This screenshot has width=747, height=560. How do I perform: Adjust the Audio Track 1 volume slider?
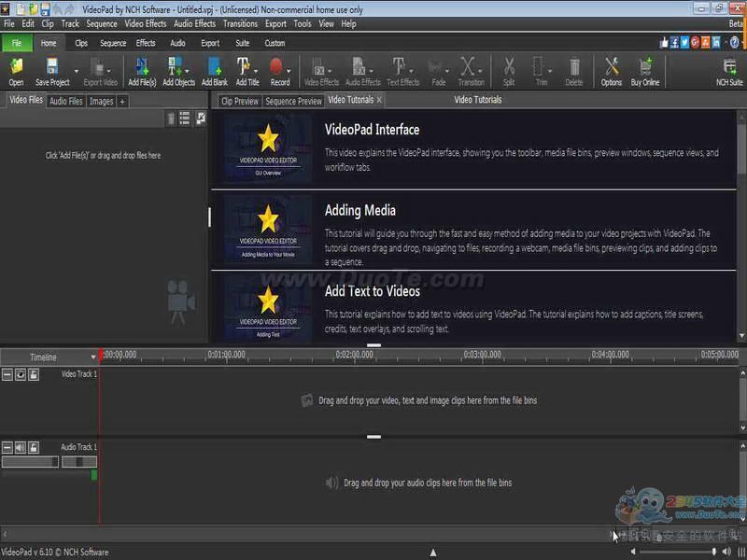(x=30, y=461)
